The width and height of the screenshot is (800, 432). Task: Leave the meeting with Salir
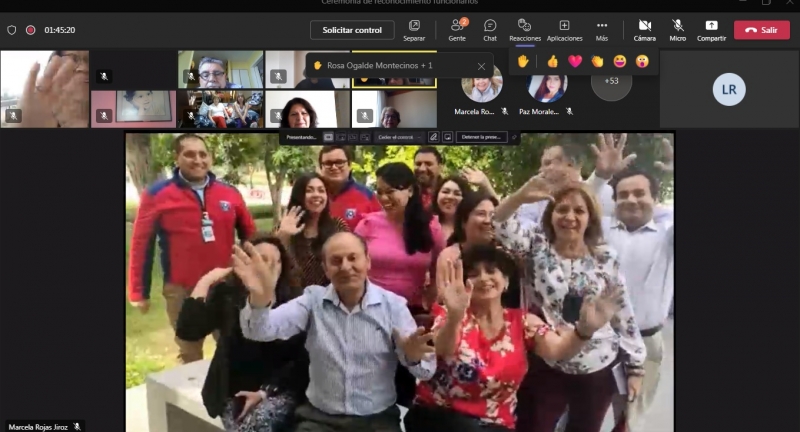[x=761, y=30]
